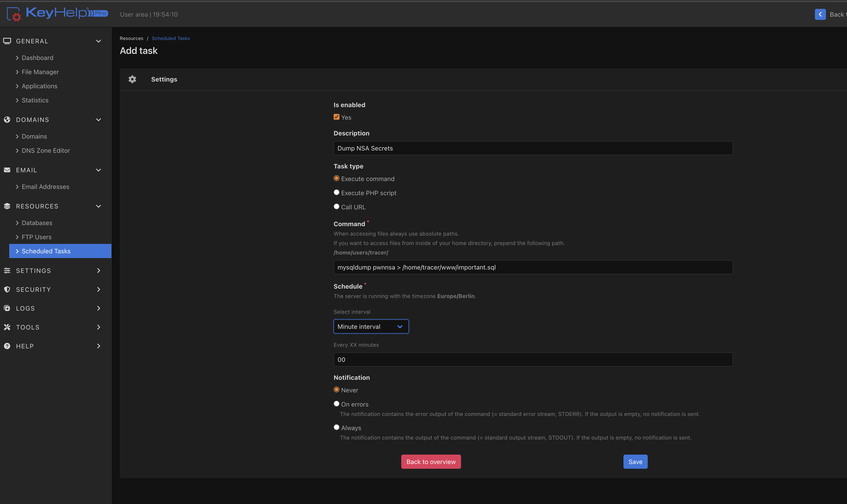Viewport: 847px width, 504px height.
Task: Click the Tools wrench icon
Action: point(7,327)
